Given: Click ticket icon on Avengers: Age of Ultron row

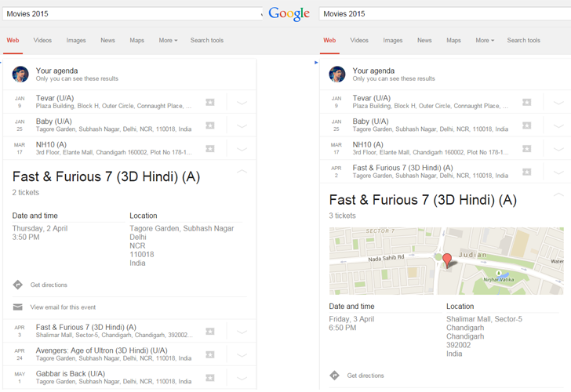Looking at the screenshot, I should (209, 355).
